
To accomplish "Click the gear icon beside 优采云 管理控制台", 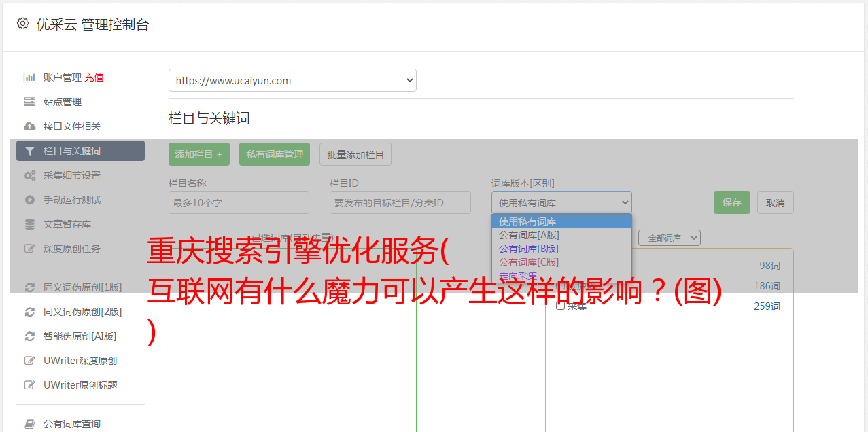I will [x=23, y=24].
